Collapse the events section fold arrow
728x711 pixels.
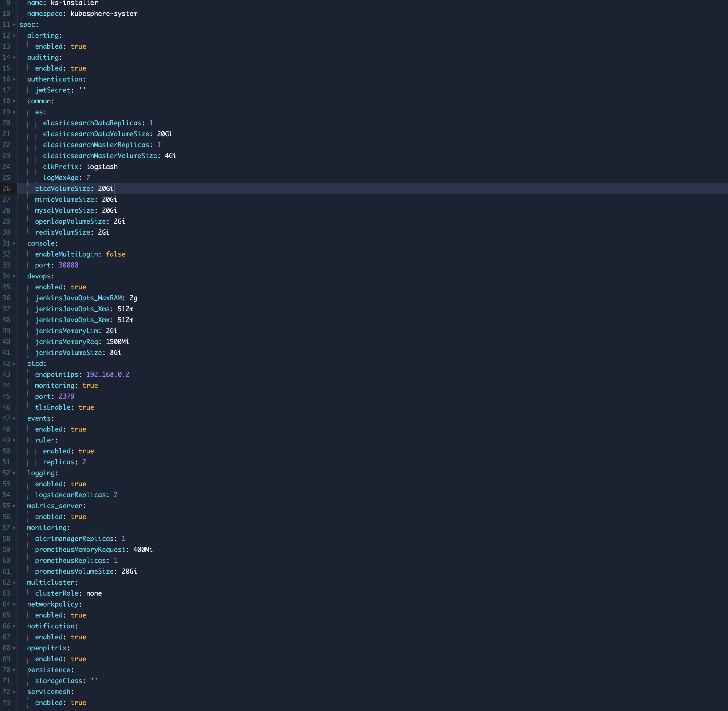[14, 419]
